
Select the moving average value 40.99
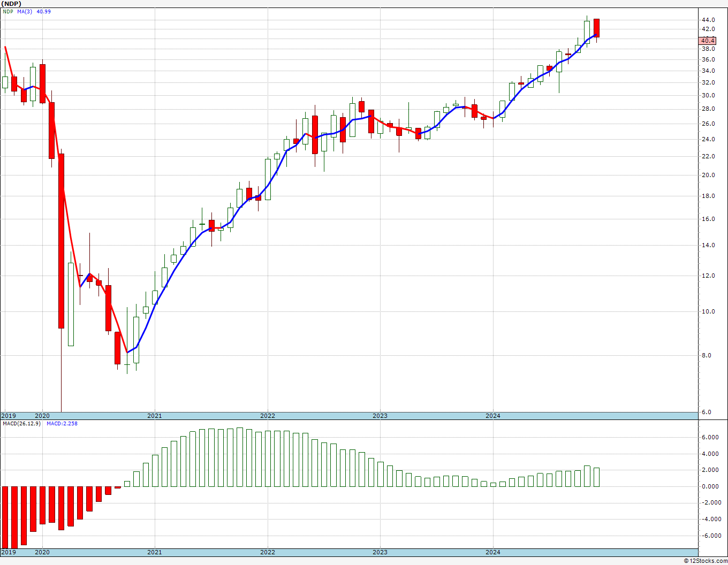[44, 11]
